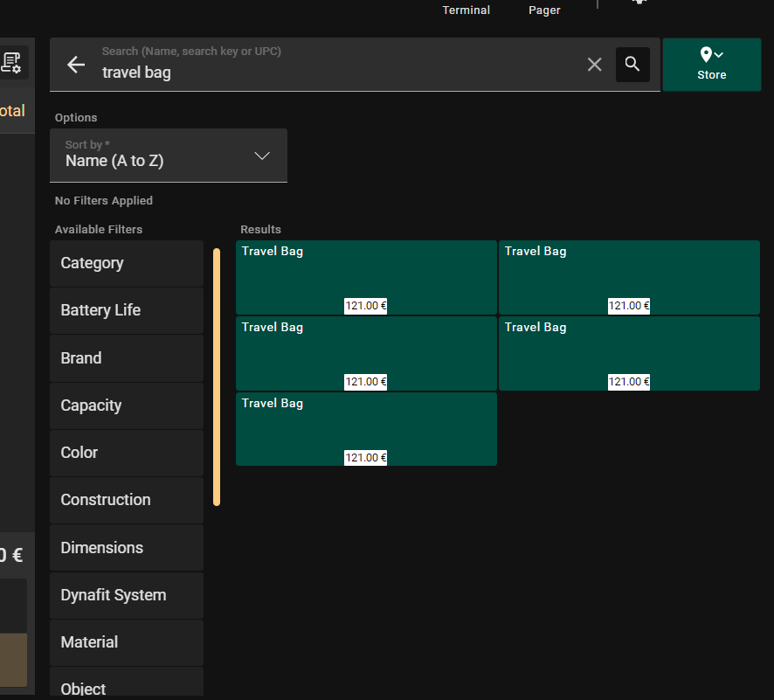Select the Construction filter
This screenshot has width=774, height=700.
pos(127,500)
